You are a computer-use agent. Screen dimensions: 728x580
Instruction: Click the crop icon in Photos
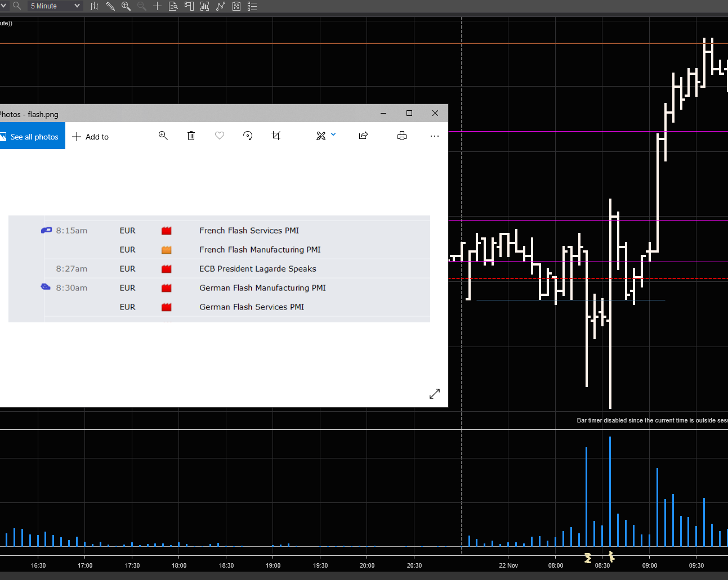tap(276, 136)
